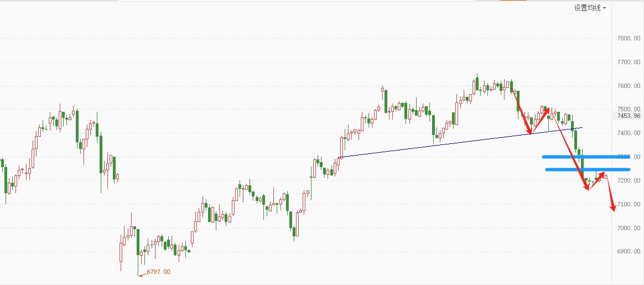644x285 pixels.
Task: Click the first red arrow falling from 7600
Action: coord(523,112)
